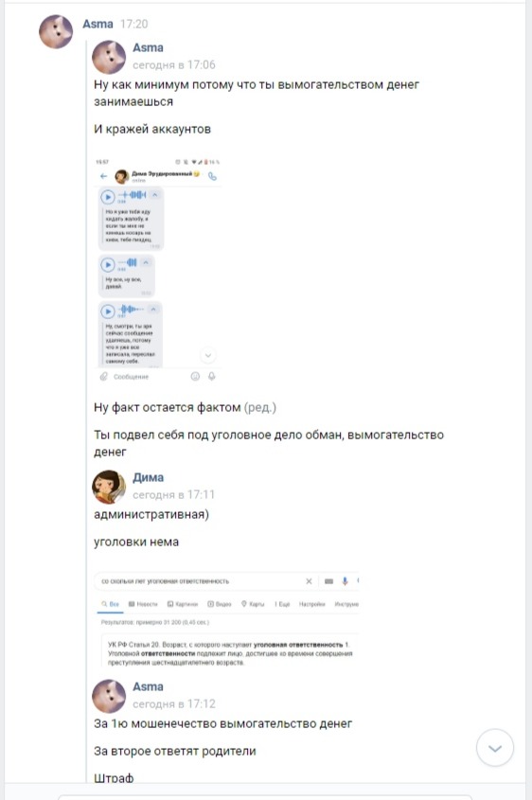Screen dimensions: 532x800
Task: Click the scroll-to-bottom chevron button
Action: tap(495, 748)
